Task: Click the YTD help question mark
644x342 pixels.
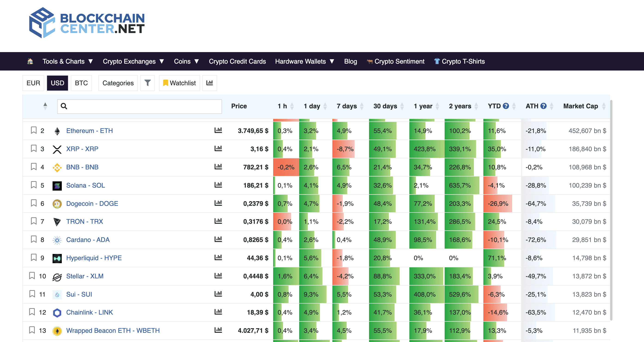Action: (506, 106)
